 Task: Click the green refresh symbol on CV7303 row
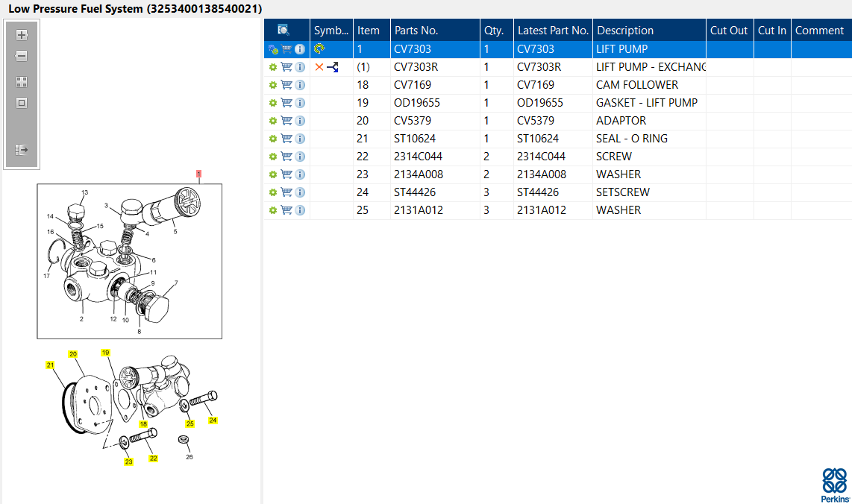(319, 49)
